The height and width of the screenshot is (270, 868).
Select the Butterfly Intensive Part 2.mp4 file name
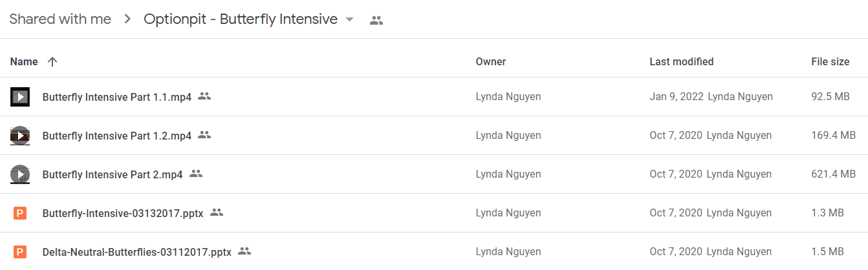113,174
